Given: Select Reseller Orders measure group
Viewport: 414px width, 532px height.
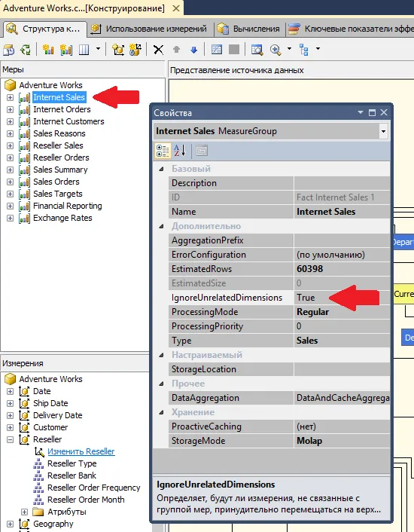Looking at the screenshot, I should click(x=61, y=157).
